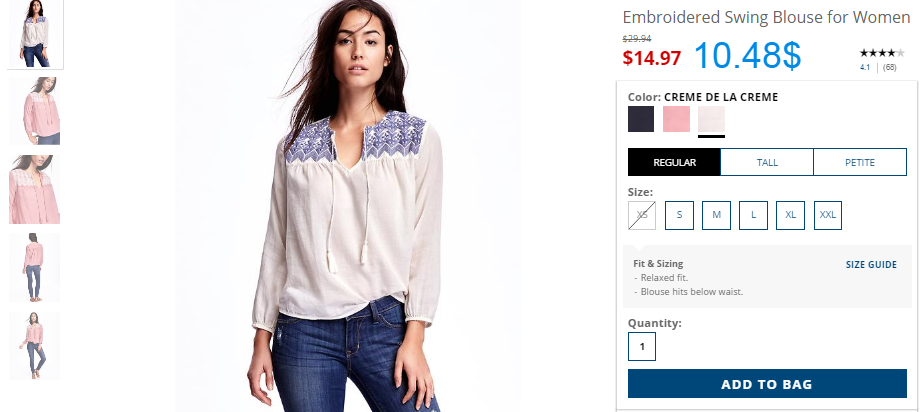
Task: Switch to the REGULAR fit tab
Action: point(674,162)
